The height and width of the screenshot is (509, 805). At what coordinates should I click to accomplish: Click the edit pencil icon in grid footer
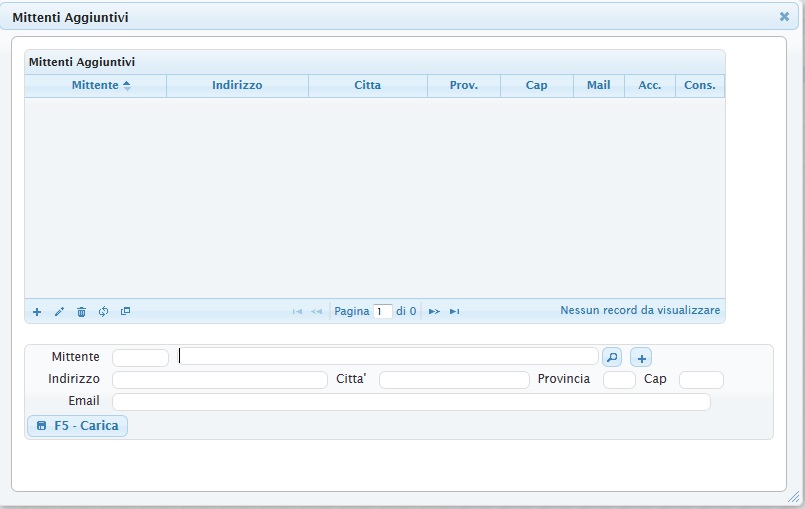[x=59, y=312]
